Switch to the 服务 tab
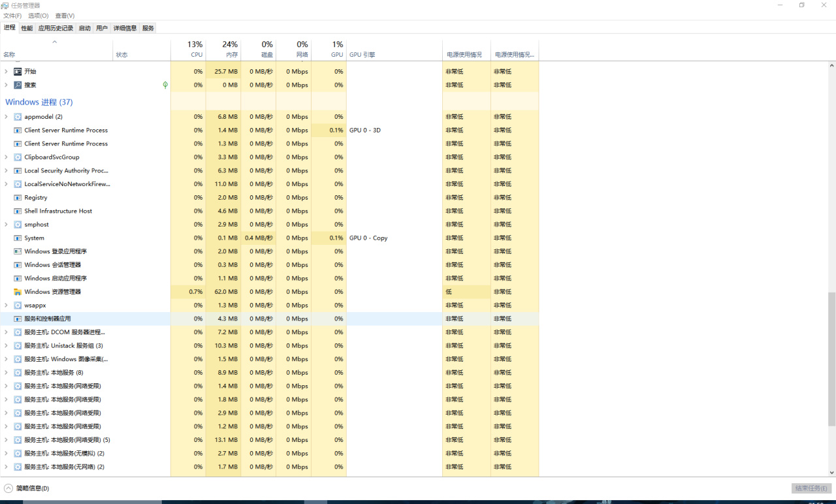The height and width of the screenshot is (504, 836). [x=148, y=28]
